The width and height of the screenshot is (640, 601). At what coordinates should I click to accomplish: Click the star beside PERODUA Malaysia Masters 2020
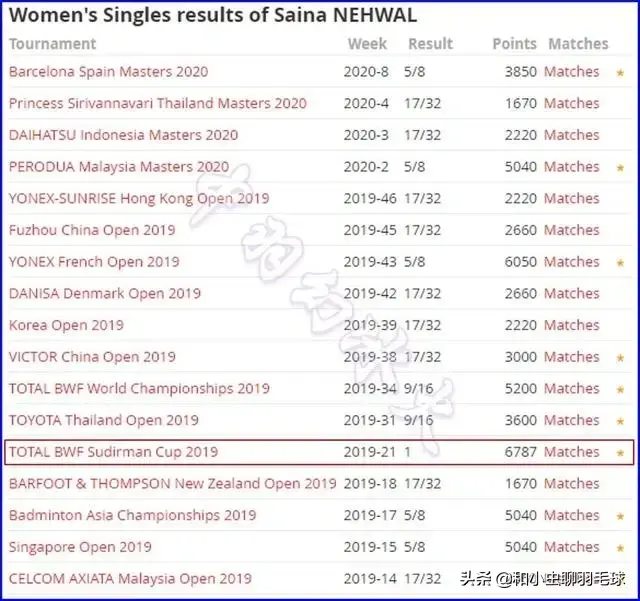point(620,168)
